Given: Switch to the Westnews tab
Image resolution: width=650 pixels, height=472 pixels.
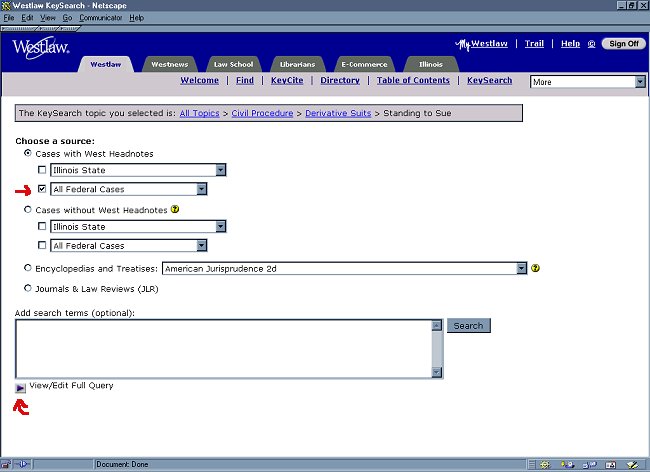Looking at the screenshot, I should (x=170, y=64).
